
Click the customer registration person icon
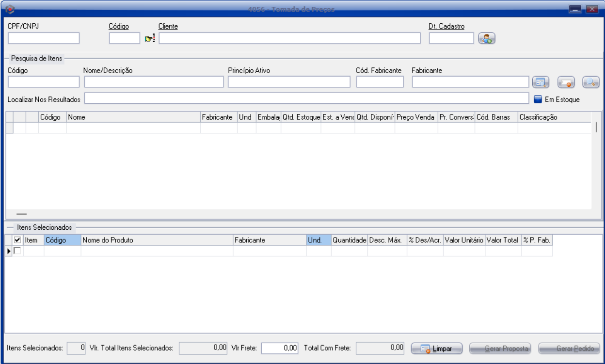pos(486,39)
